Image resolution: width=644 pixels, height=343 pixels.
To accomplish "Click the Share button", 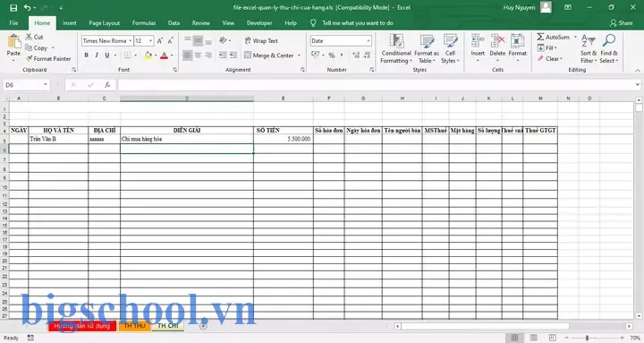I will point(621,23).
